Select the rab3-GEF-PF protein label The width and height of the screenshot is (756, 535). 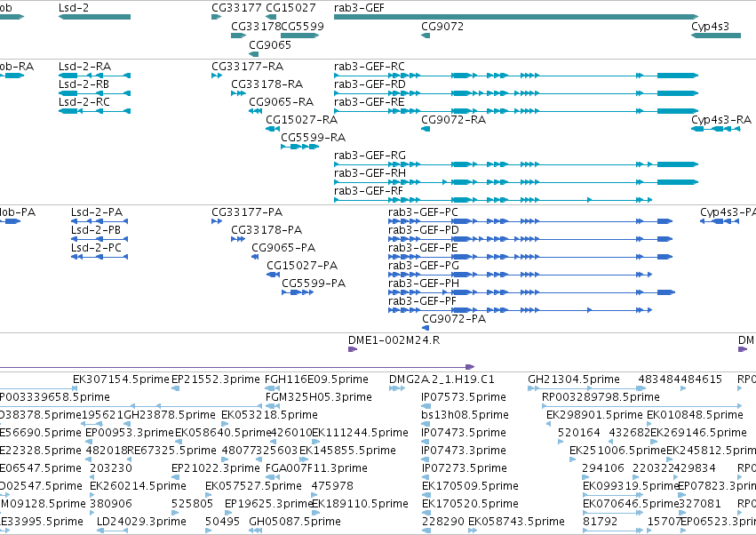[x=422, y=300]
